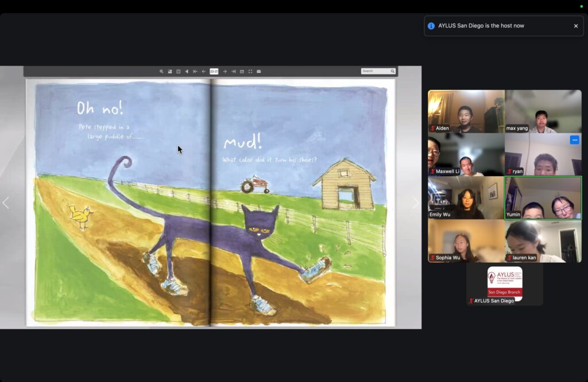Image resolution: width=588 pixels, height=382 pixels.
Task: Open the three-dot menu on ryan's video
Action: tap(574, 140)
